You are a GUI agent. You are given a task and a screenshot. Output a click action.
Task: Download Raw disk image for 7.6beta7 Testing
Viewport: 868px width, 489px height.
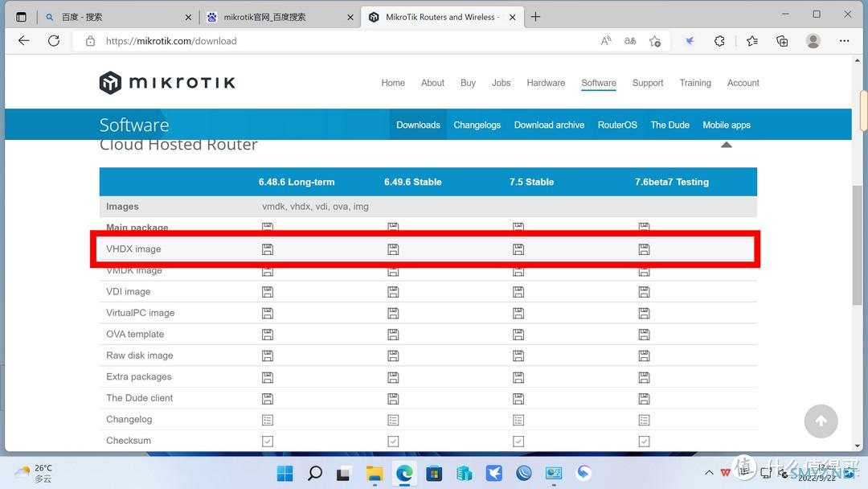pos(644,355)
